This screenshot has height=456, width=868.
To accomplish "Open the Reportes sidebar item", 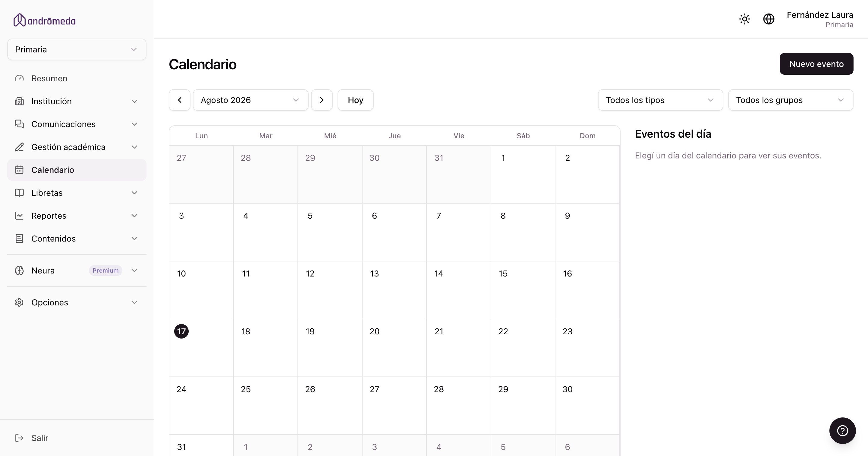I will click(77, 216).
